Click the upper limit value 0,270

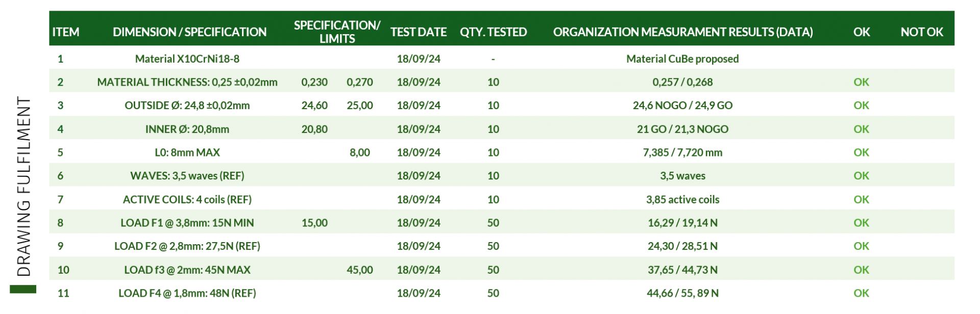click(x=360, y=82)
